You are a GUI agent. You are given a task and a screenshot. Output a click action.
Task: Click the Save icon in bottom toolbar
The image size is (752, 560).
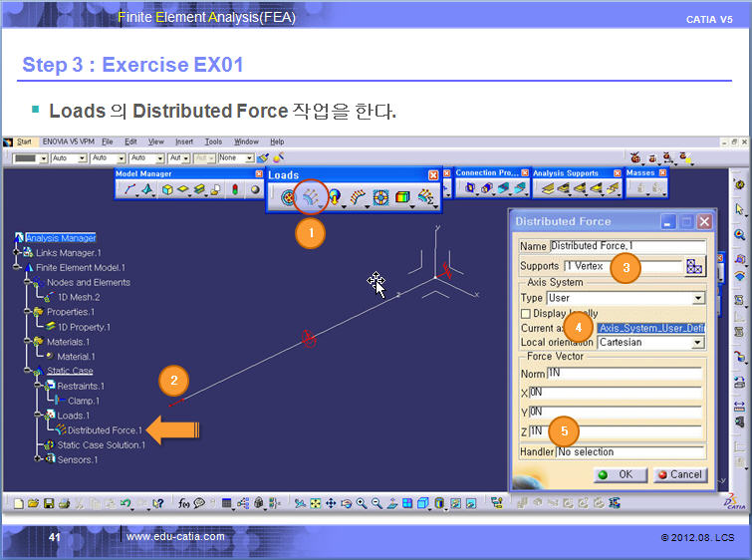click(49, 503)
